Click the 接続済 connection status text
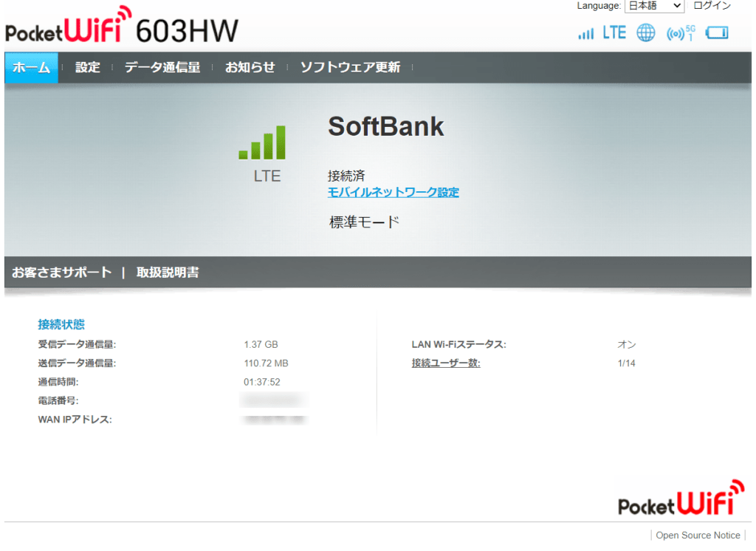The height and width of the screenshot is (551, 756). (347, 176)
